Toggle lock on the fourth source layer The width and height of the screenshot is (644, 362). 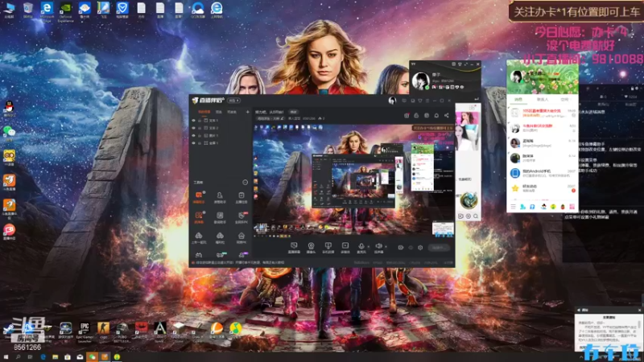(200, 143)
